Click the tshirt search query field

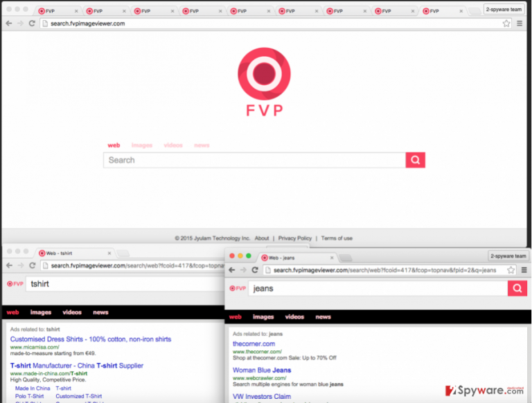(x=125, y=284)
